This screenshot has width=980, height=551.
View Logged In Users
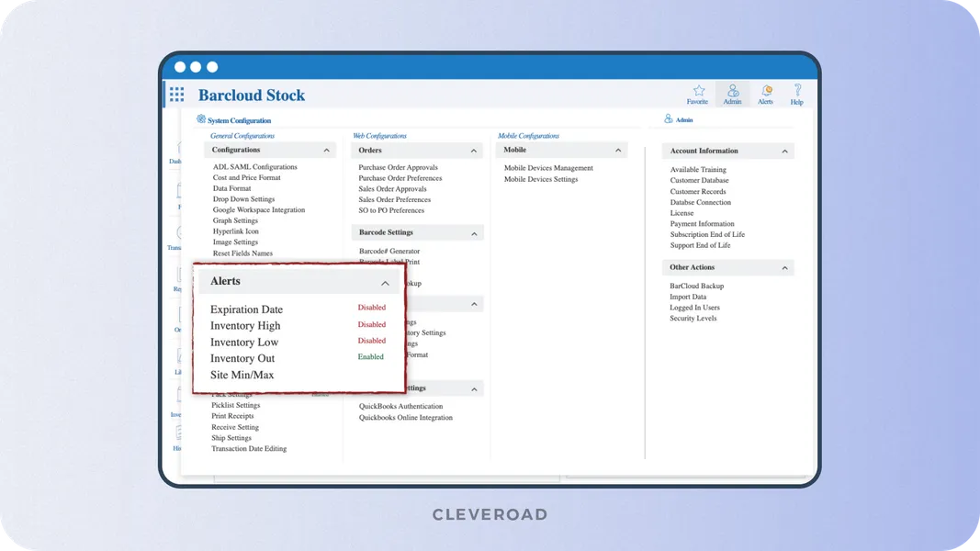[x=695, y=308]
